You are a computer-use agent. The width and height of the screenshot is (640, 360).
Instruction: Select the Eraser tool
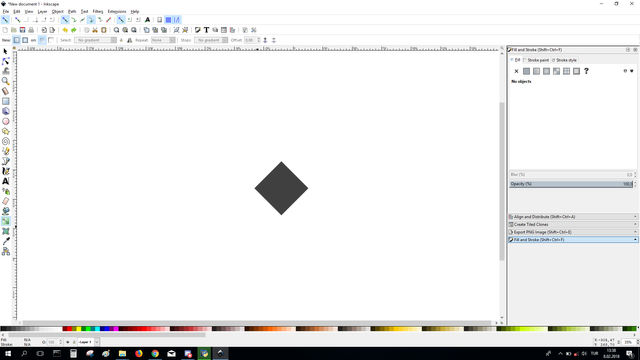pos(5,201)
